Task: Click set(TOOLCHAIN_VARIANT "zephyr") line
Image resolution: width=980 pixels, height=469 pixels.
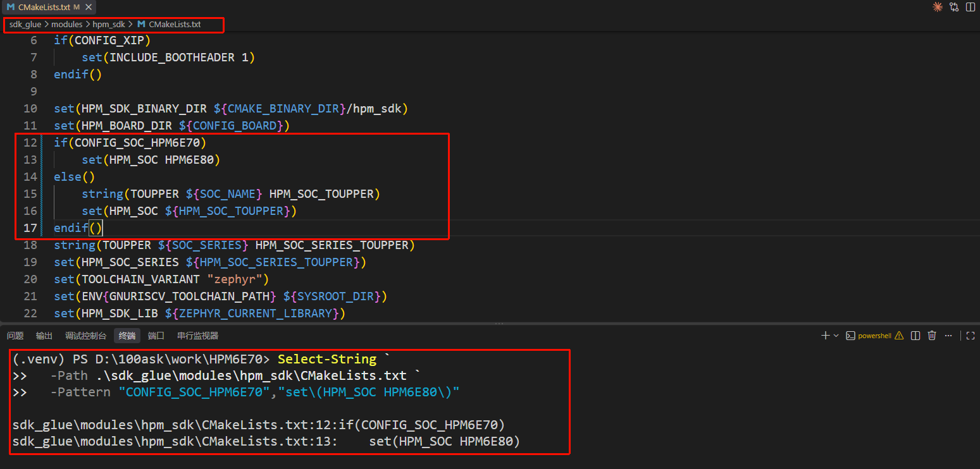Action: point(161,279)
